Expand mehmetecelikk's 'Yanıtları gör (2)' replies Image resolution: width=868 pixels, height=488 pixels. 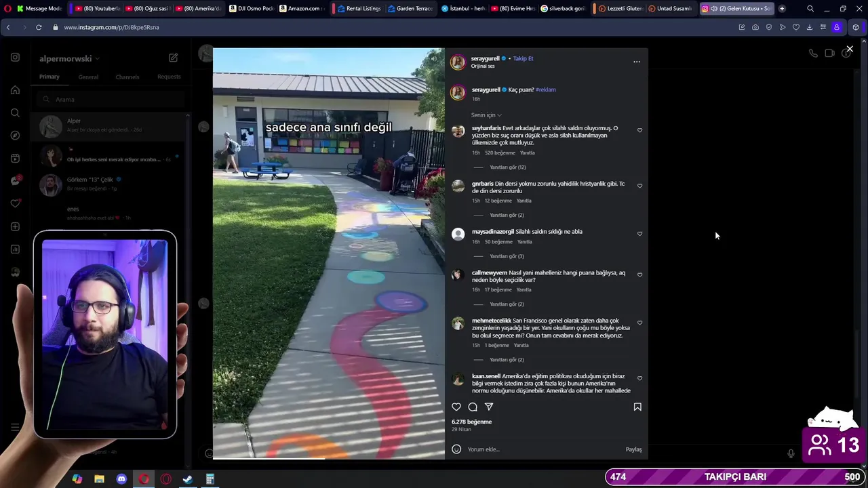(507, 360)
